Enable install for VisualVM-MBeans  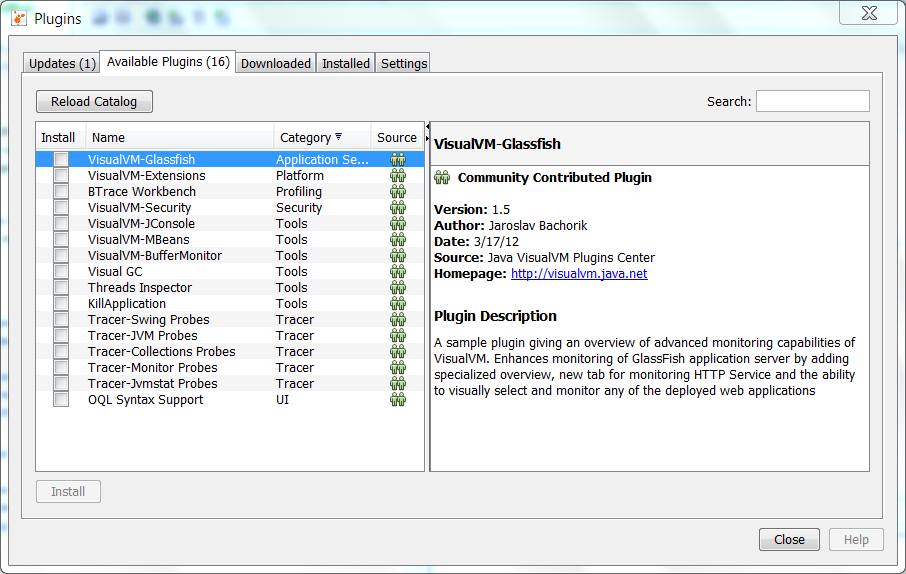coord(61,239)
